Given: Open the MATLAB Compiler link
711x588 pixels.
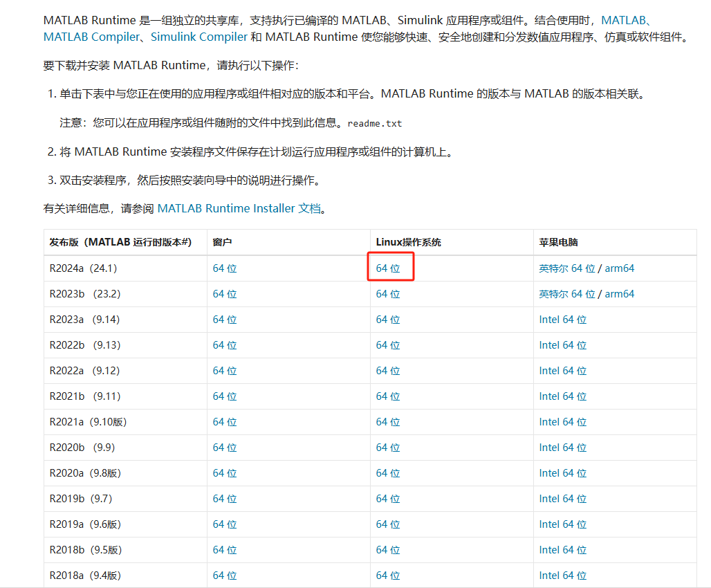Looking at the screenshot, I should (x=91, y=37).
